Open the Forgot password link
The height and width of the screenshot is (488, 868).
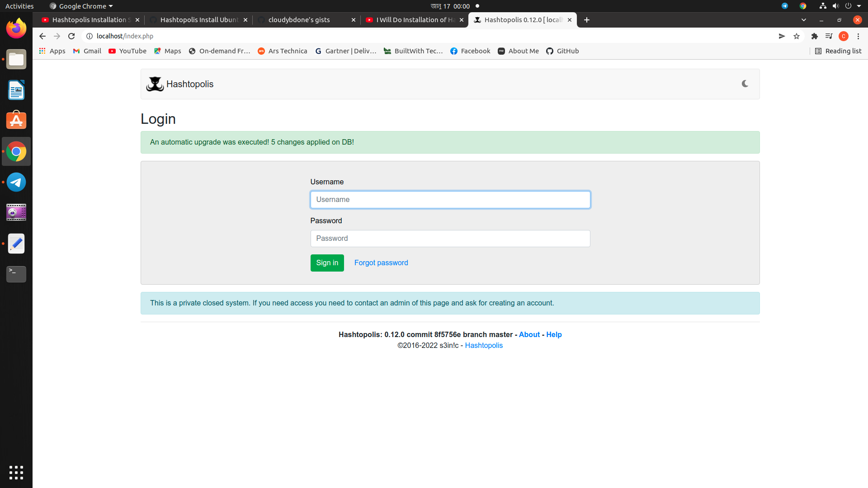pyautogui.click(x=381, y=263)
